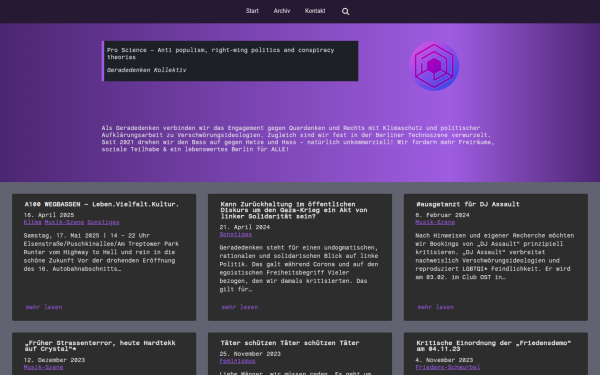The height and width of the screenshot is (375, 600).
Task: Select the Friedens-Schwurbel category tag
Action: [x=448, y=367]
